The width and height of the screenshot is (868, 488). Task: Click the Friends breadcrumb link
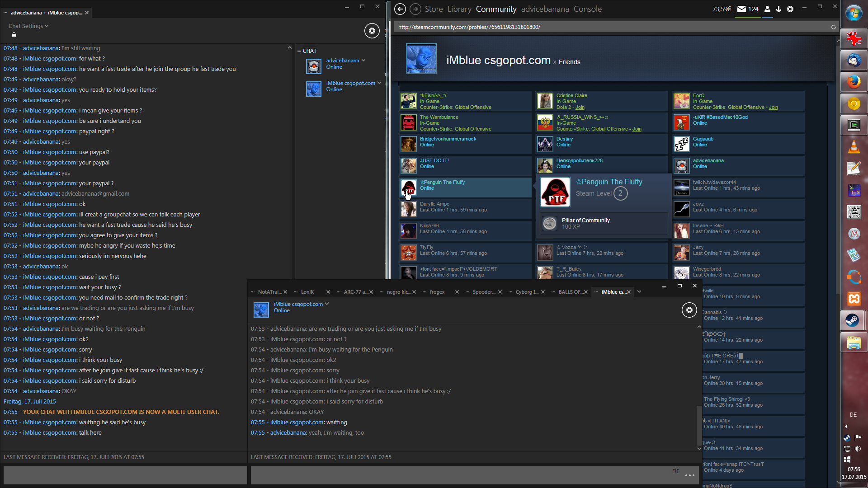point(569,62)
